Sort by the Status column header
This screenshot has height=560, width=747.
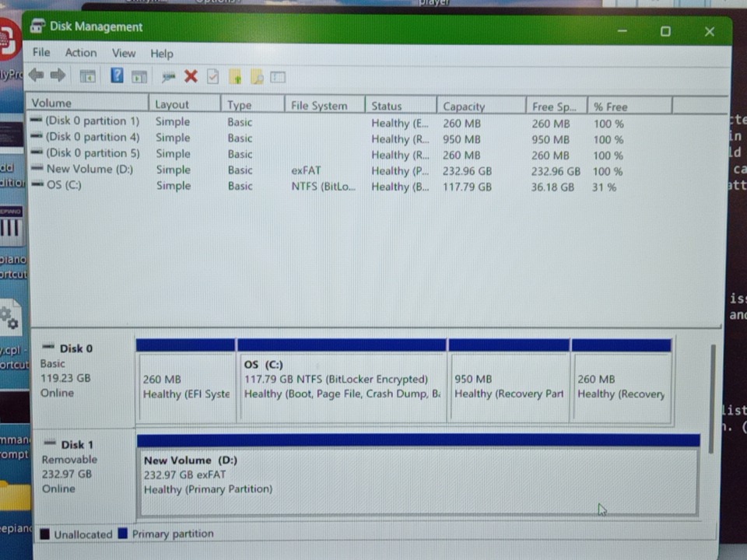point(401,106)
